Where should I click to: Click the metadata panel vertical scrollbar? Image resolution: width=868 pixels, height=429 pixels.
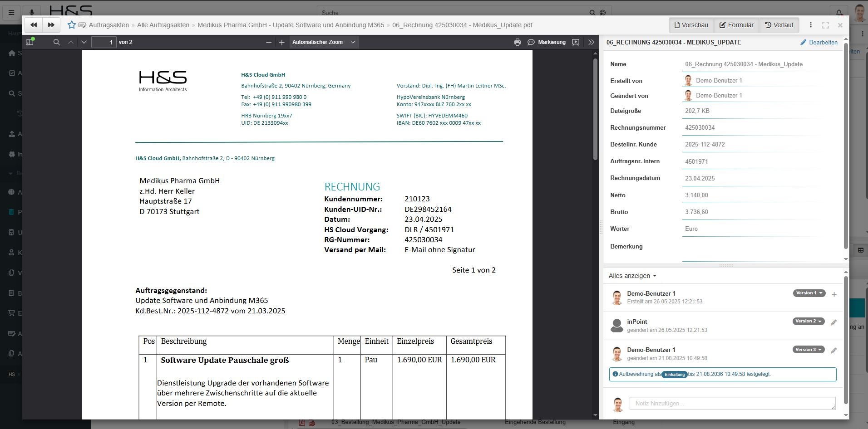tap(846, 145)
